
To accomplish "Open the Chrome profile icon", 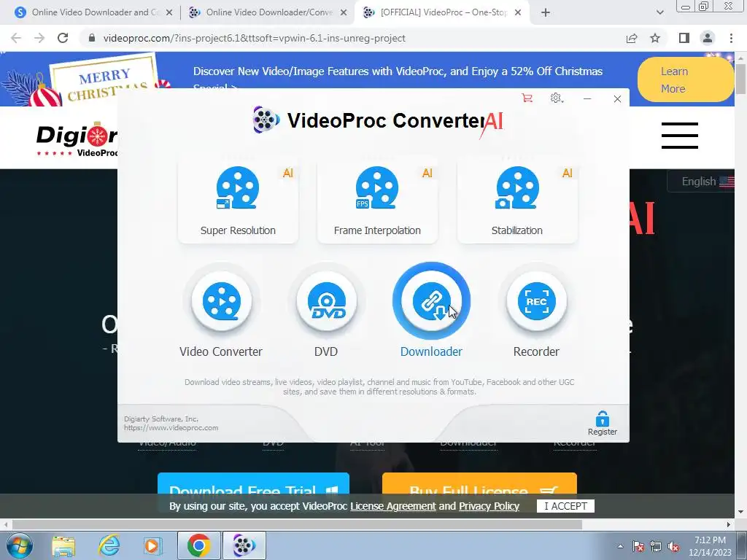I will 708,38.
